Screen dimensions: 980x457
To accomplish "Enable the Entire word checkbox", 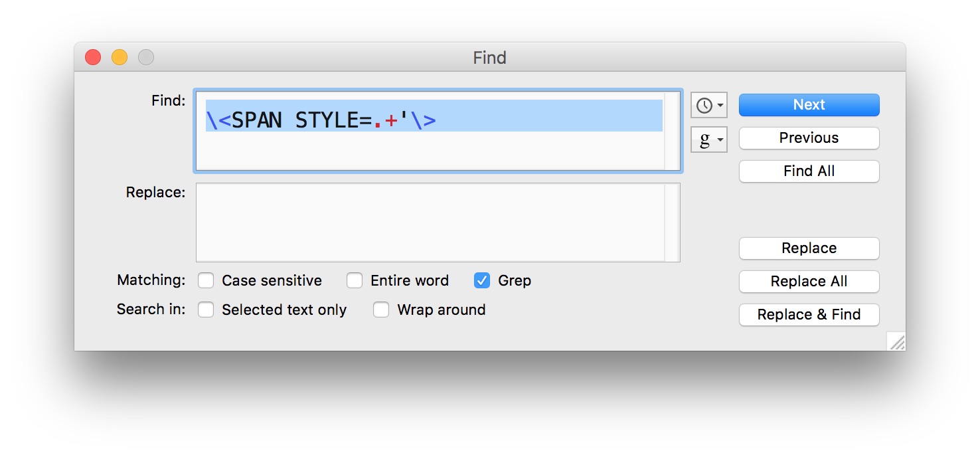I will tap(355, 281).
